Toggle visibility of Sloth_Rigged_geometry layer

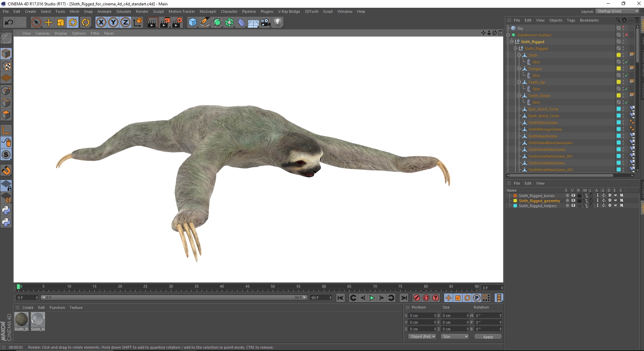pyautogui.click(x=573, y=200)
